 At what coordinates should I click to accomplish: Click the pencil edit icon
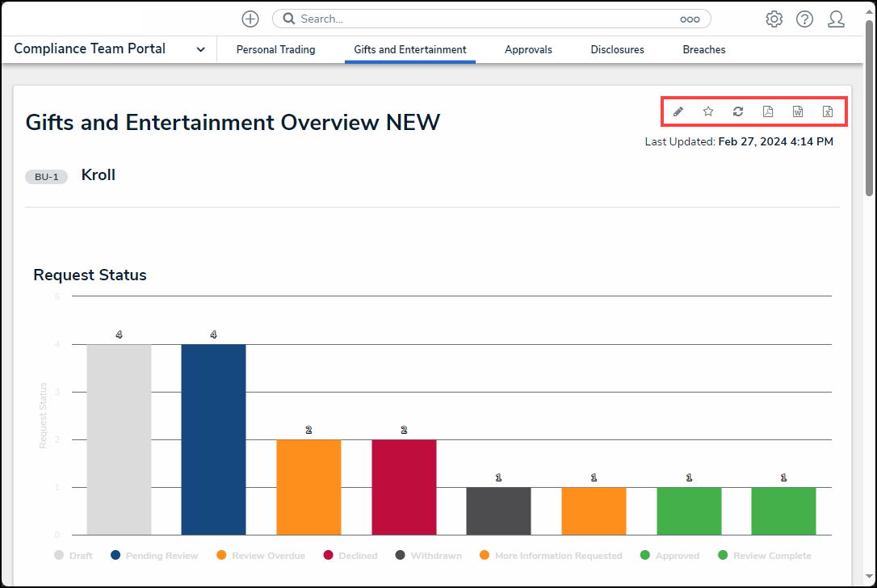pyautogui.click(x=678, y=111)
